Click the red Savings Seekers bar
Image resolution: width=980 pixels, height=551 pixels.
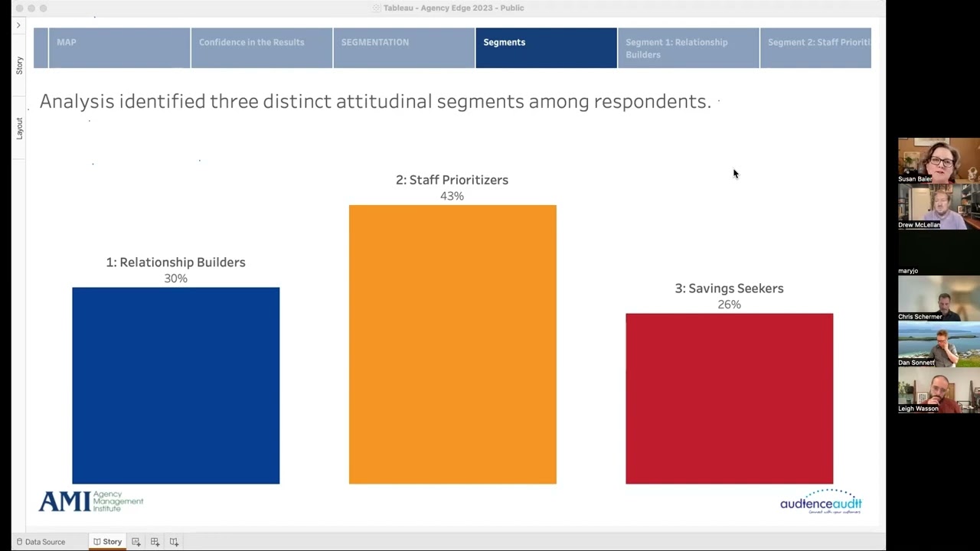point(729,398)
